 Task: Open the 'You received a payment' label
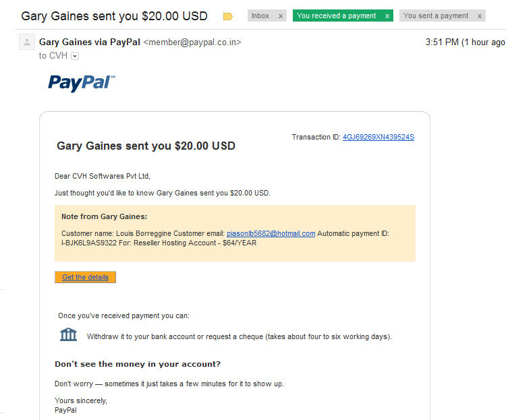336,16
